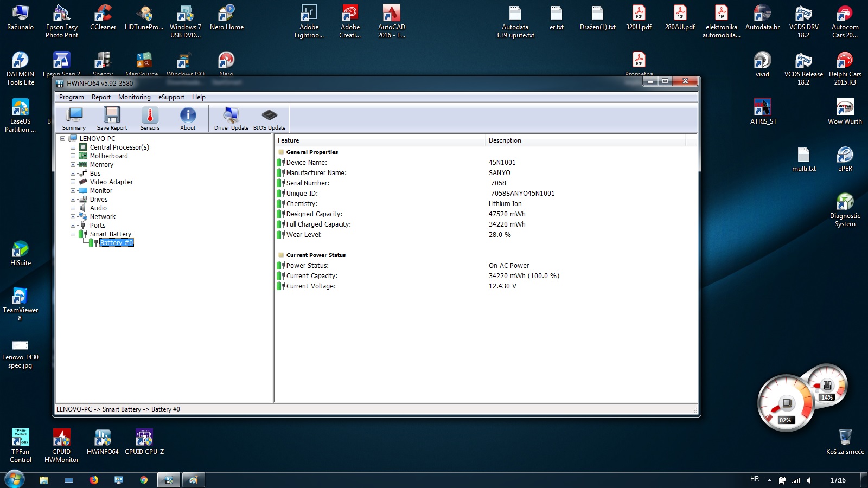Open the EaseUS Partition desktop shortcut
868x488 pixels.
20,115
